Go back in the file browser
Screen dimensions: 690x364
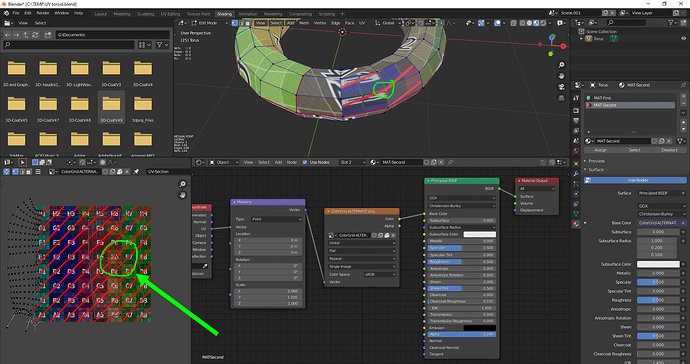[x=7, y=34]
